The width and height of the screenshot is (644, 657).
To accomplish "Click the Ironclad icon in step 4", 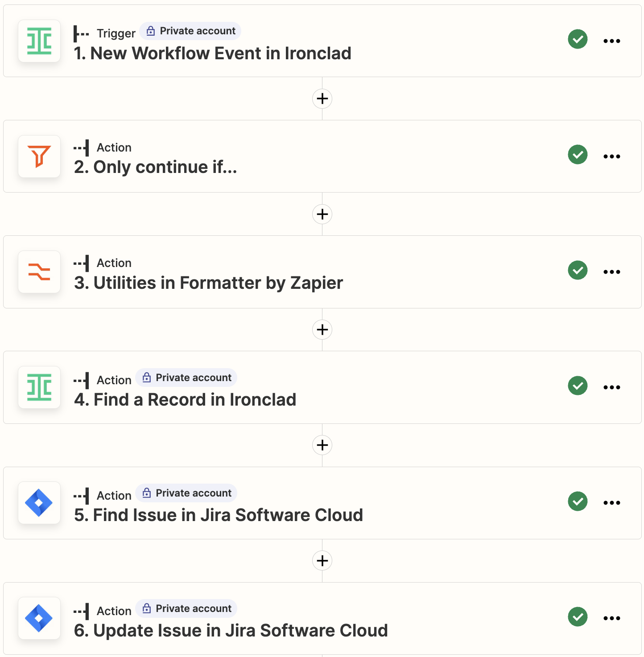I will click(39, 387).
